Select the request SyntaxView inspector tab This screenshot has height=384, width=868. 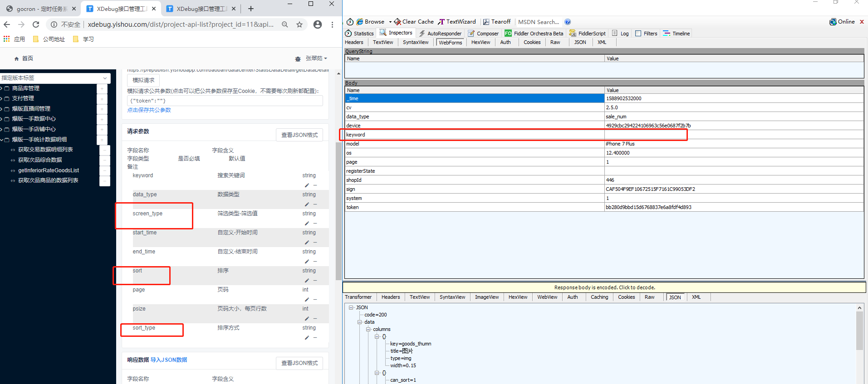pos(416,43)
